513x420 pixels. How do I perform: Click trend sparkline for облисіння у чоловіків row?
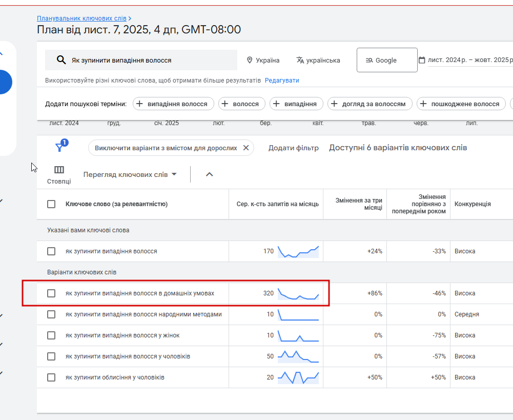pos(298,377)
